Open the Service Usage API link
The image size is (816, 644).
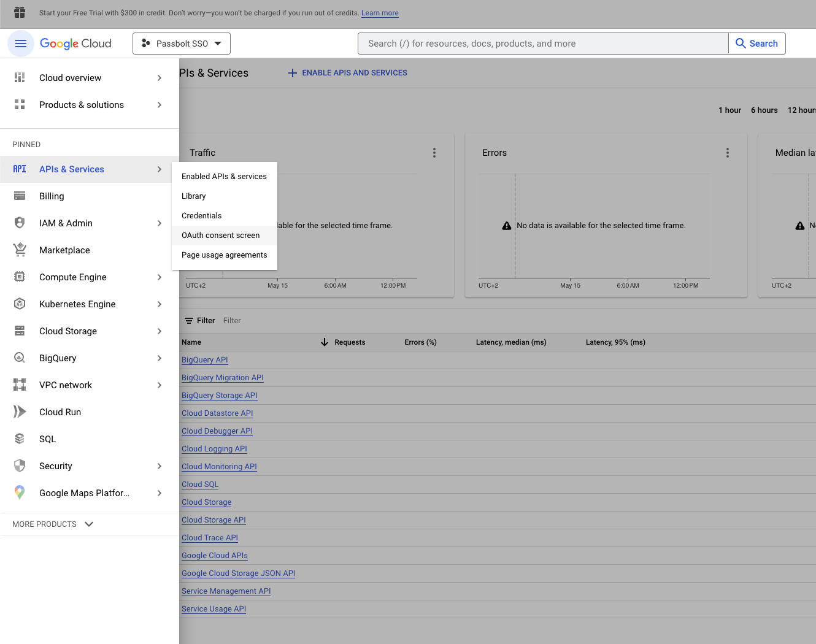click(214, 609)
